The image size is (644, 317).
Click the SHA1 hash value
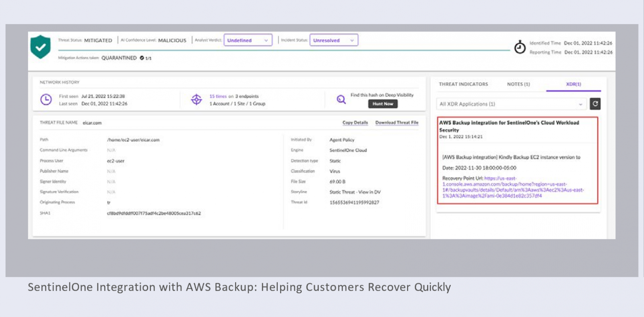click(154, 213)
